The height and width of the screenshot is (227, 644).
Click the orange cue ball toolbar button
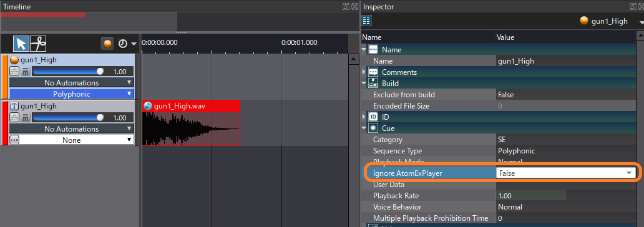(x=107, y=44)
